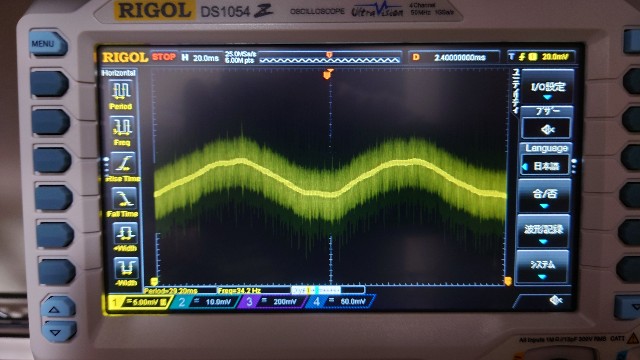Click the channel 4 label showing 50.0mV
The image size is (640, 360).
[x=340, y=302]
